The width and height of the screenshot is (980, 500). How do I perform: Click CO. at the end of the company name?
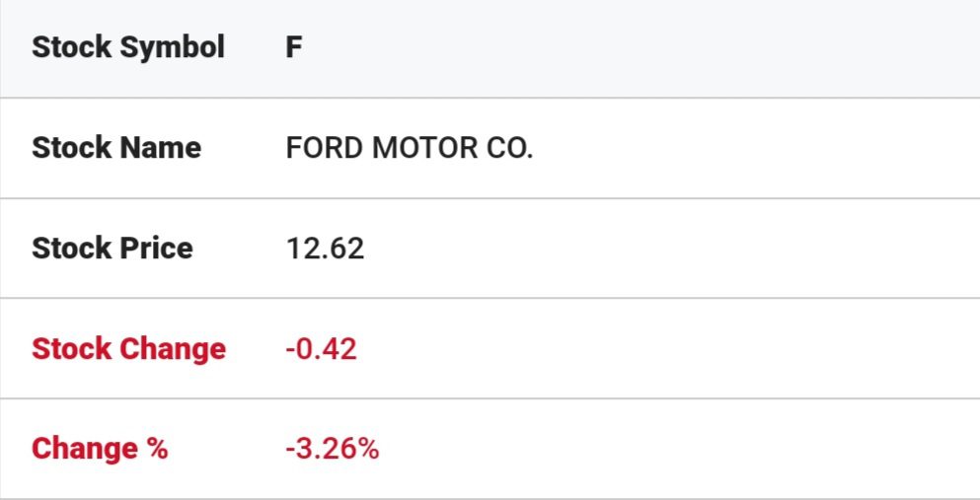coord(509,148)
